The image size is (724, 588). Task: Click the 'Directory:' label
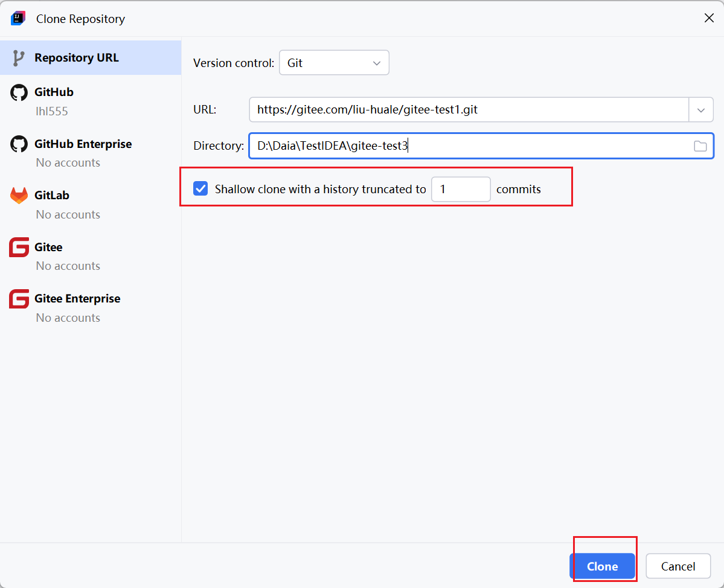point(219,146)
